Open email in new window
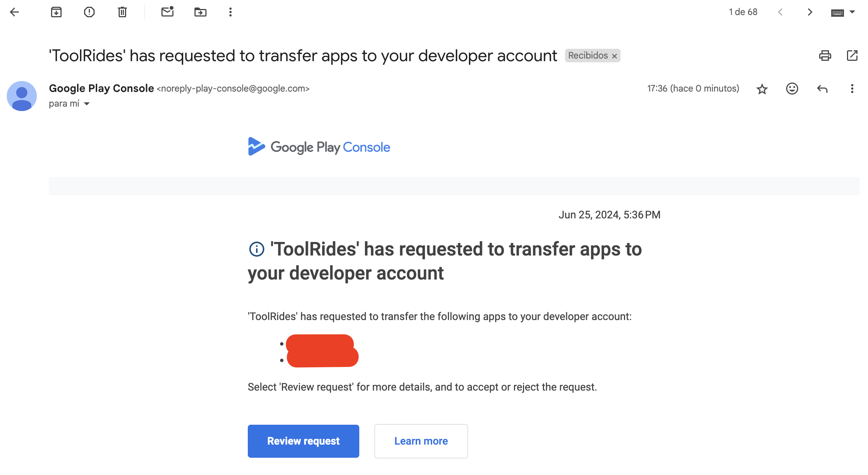This screenshot has height=475, width=868. (852, 56)
